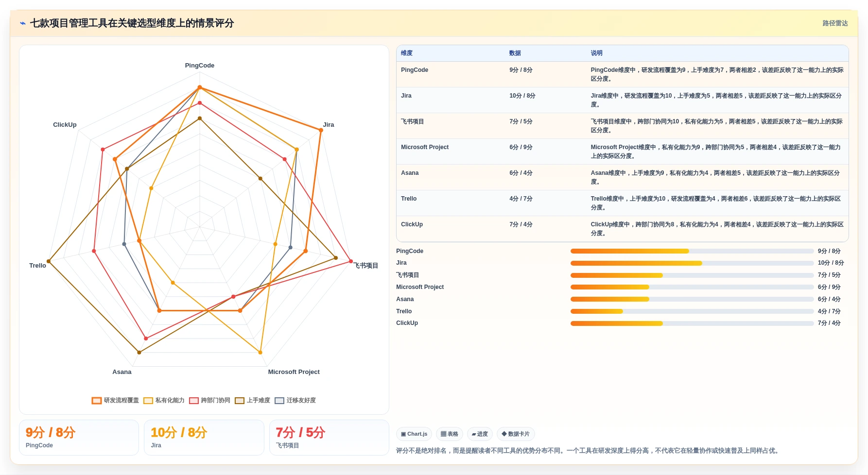Viewport: 868px width, 475px height.
Task: Select the Trello table row name
Action: [409, 199]
